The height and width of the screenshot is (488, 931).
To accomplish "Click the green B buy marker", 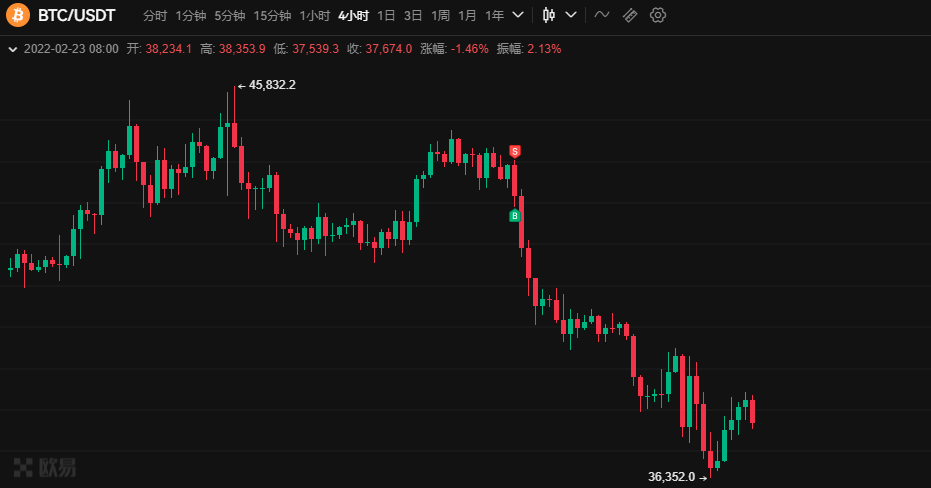I will [x=515, y=216].
